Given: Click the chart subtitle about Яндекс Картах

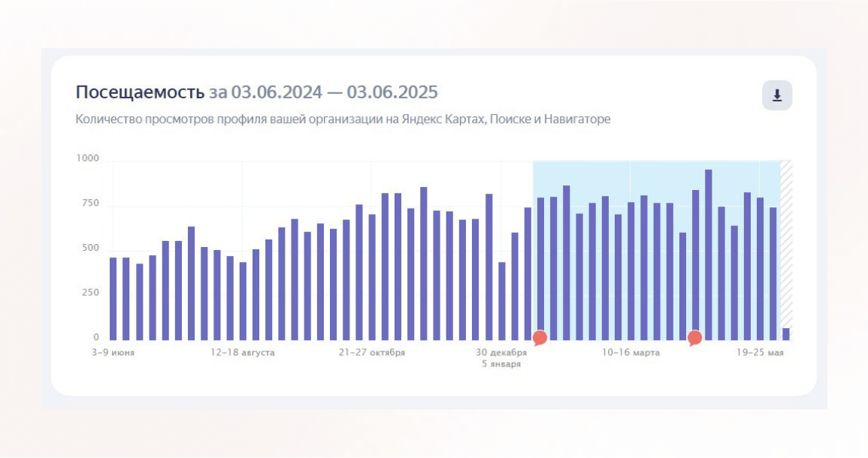Looking at the screenshot, I should pyautogui.click(x=343, y=119).
